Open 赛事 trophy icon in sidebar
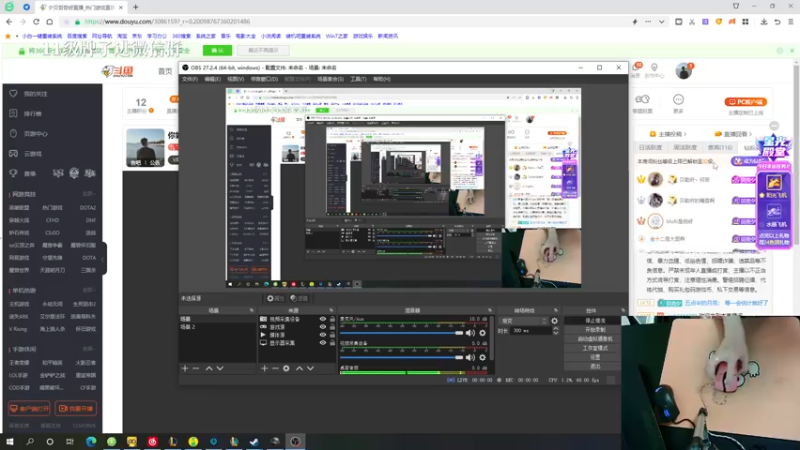Image resolution: width=800 pixels, height=450 pixels. point(13,173)
